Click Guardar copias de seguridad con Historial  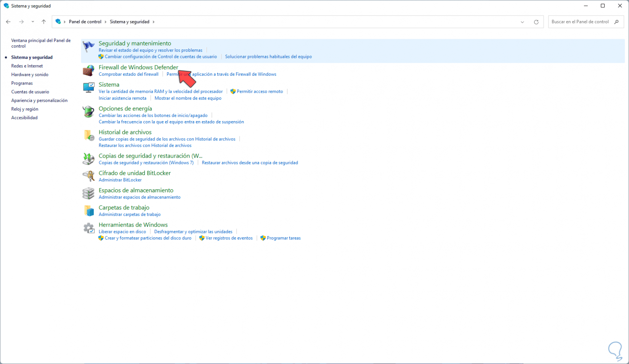tap(167, 139)
